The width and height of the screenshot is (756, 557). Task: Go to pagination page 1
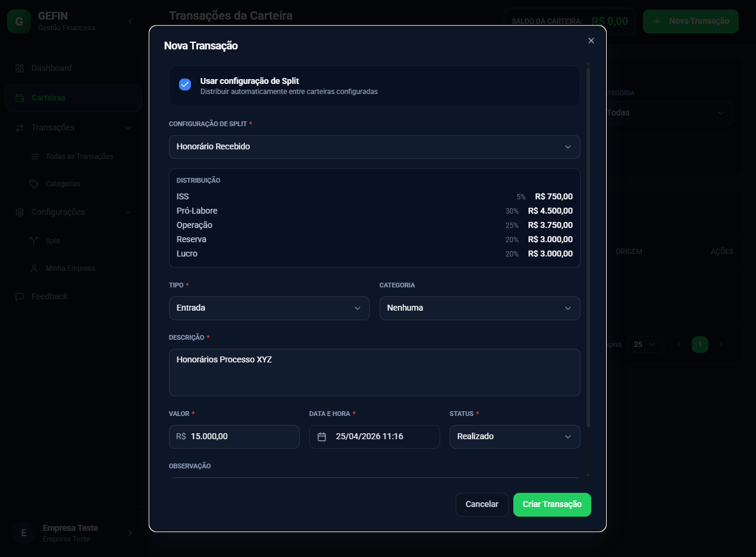pyautogui.click(x=699, y=345)
